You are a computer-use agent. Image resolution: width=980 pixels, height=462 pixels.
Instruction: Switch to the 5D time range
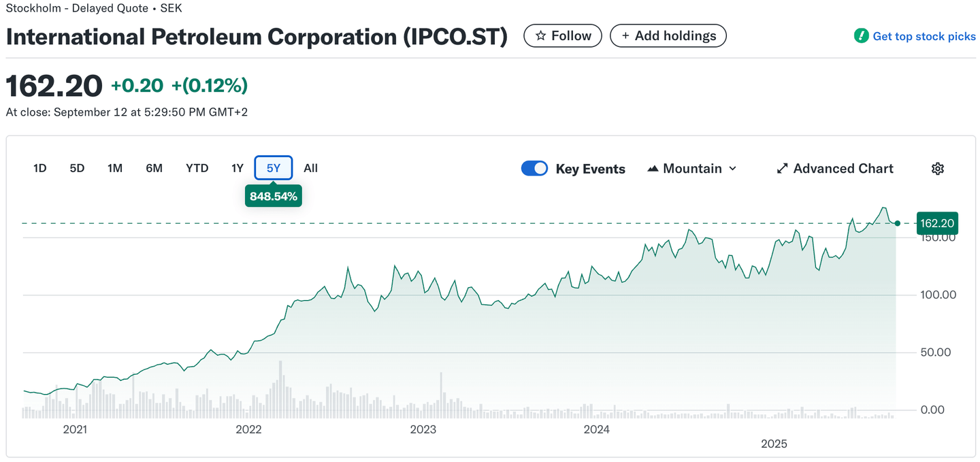pyautogui.click(x=77, y=168)
